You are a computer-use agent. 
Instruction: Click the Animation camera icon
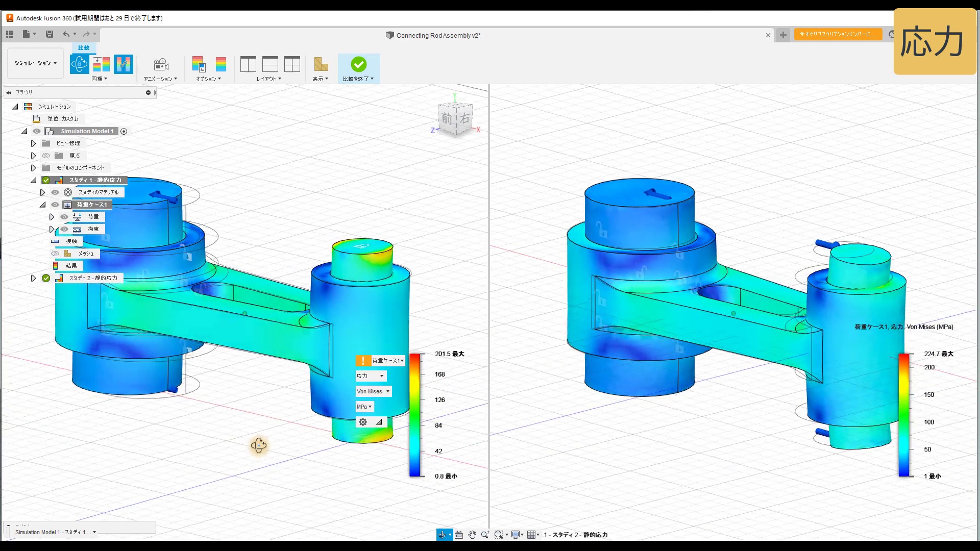tap(161, 64)
